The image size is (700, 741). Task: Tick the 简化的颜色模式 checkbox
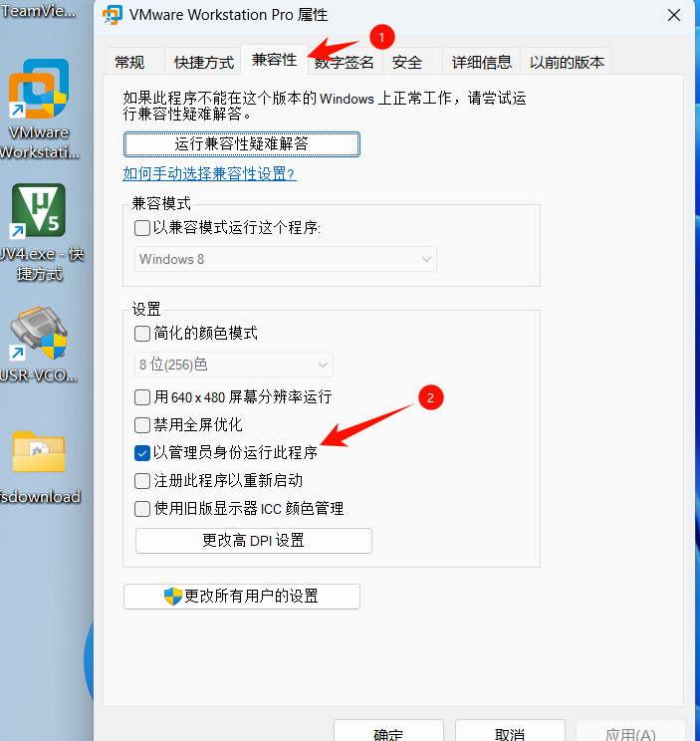pyautogui.click(x=142, y=334)
